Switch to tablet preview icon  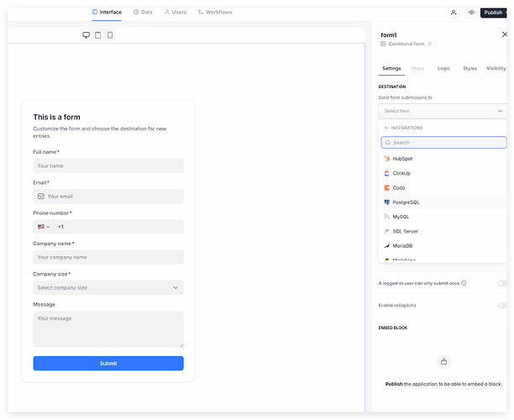[x=98, y=35]
